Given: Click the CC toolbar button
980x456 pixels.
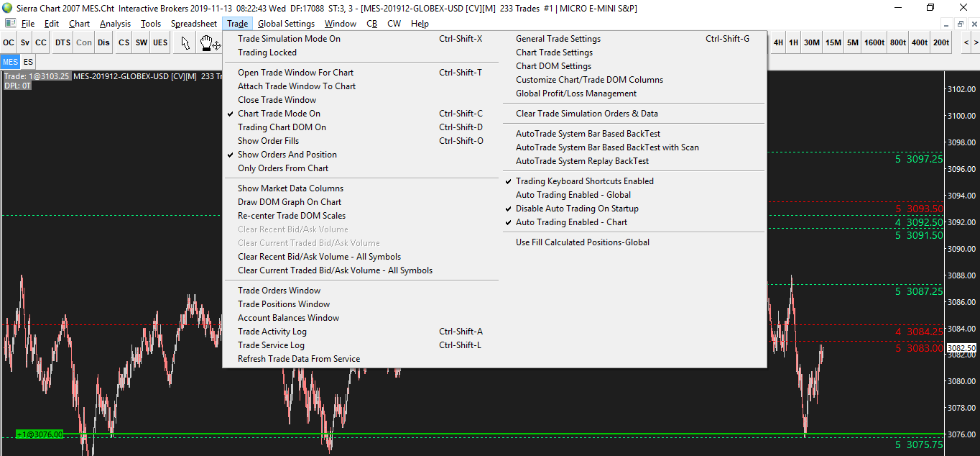Looking at the screenshot, I should point(41,42).
